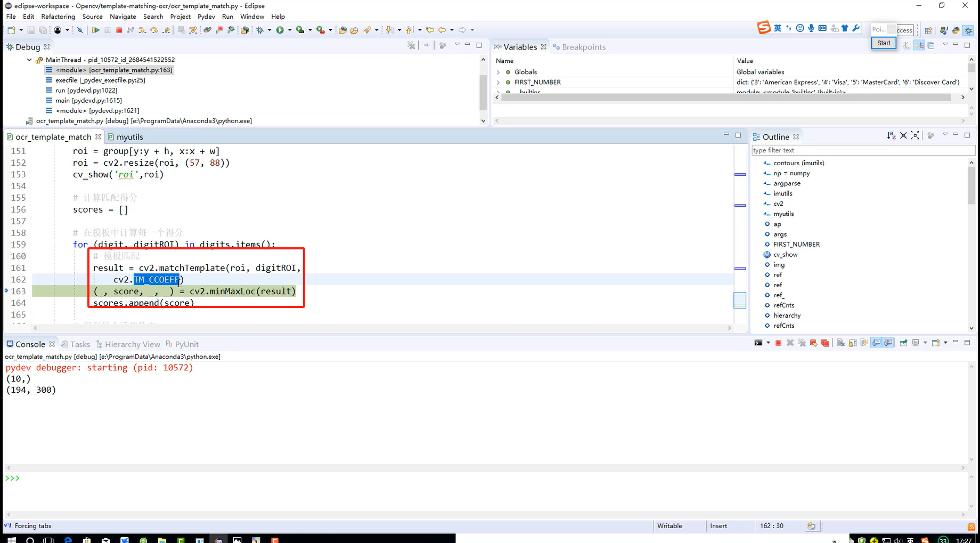The height and width of the screenshot is (543, 980).
Task: Click the Open Perspective icon
Action: (928, 30)
